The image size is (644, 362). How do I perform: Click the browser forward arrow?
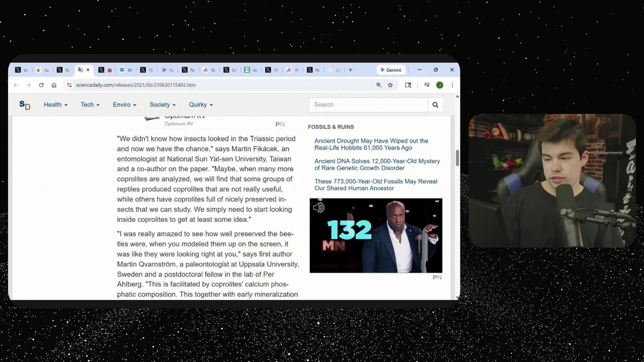(28, 85)
